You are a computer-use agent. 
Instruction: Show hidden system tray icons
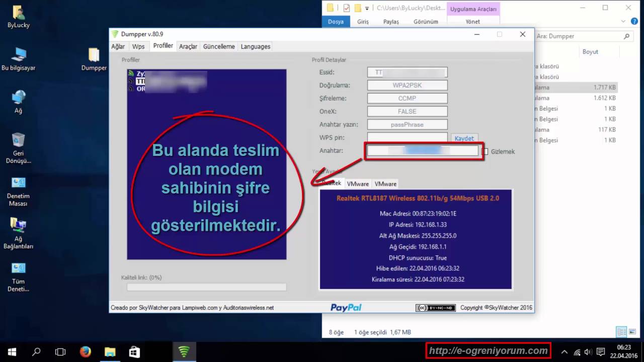pyautogui.click(x=564, y=352)
